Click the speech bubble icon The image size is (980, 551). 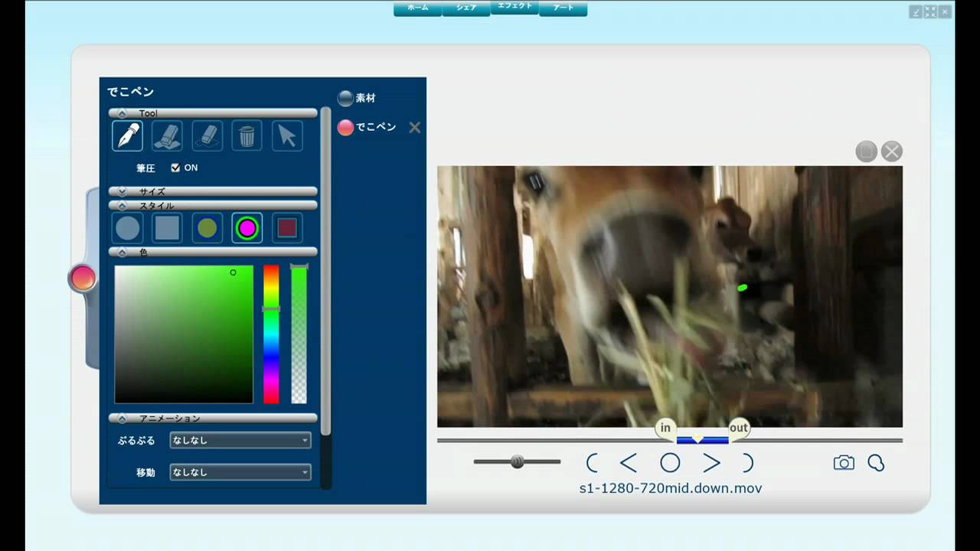(876, 463)
